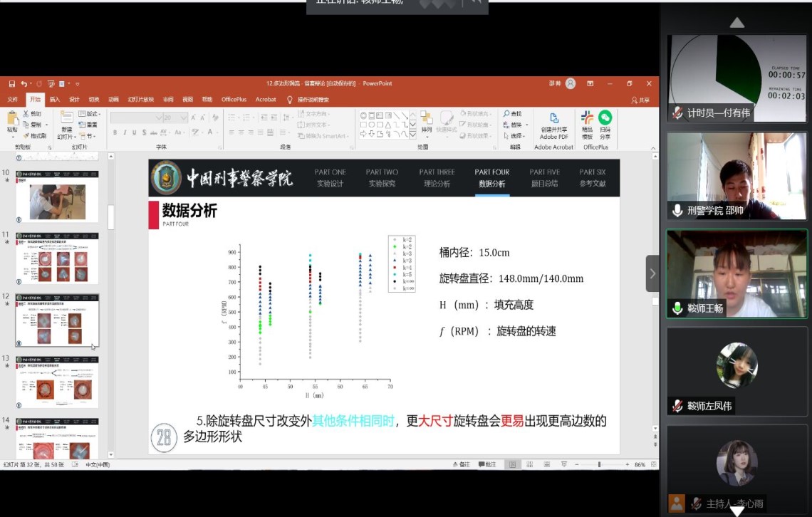Adjust the zoom slider in status bar
Image resolution: width=812 pixels, height=517 pixels.
599,464
